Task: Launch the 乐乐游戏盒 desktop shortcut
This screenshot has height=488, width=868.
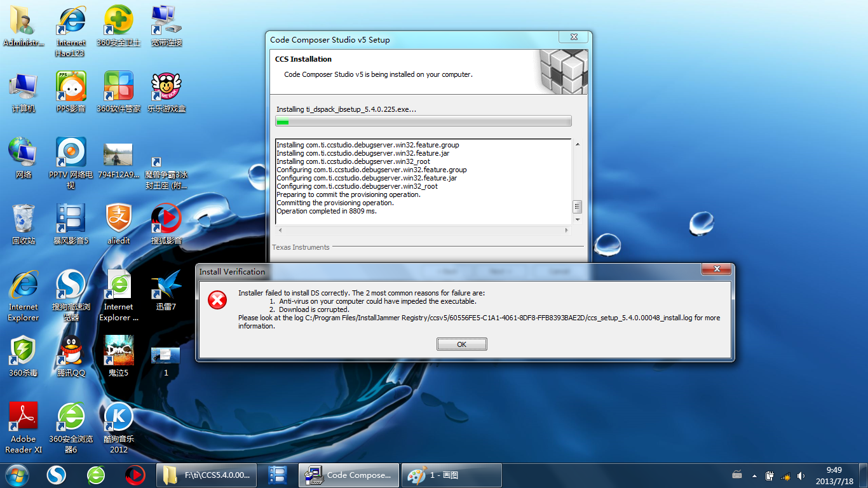Action: click(166, 92)
